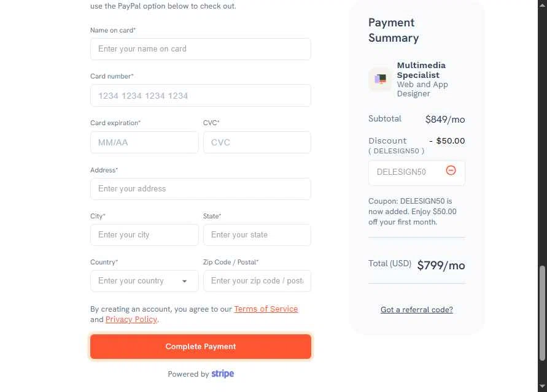Click the scrollbar down arrow

click(542, 386)
